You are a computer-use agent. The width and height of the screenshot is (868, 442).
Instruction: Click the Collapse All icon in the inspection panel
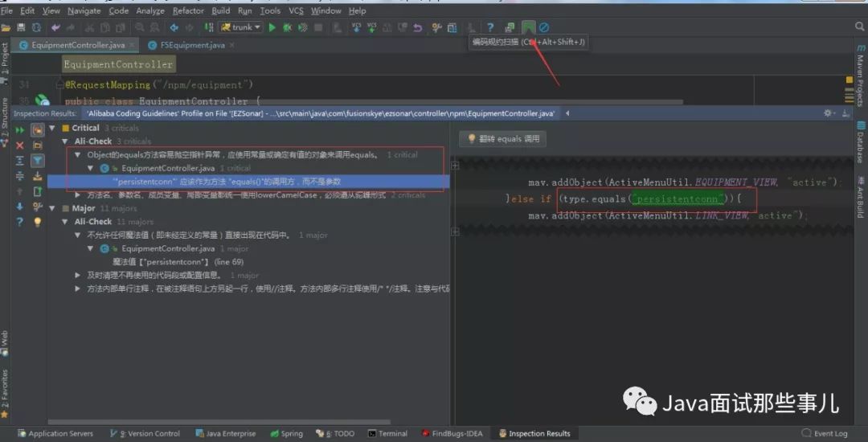point(19,176)
